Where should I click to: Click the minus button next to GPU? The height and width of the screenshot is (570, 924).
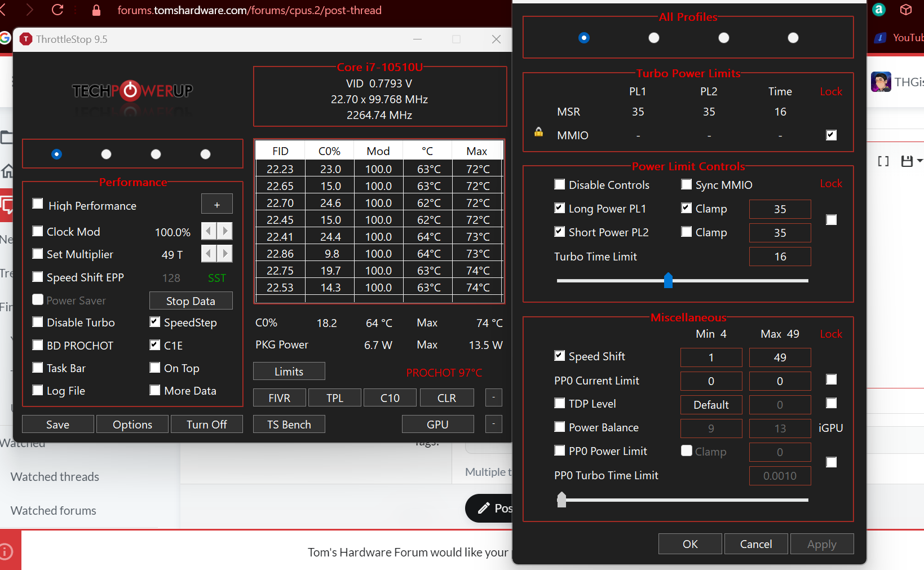[x=493, y=424]
